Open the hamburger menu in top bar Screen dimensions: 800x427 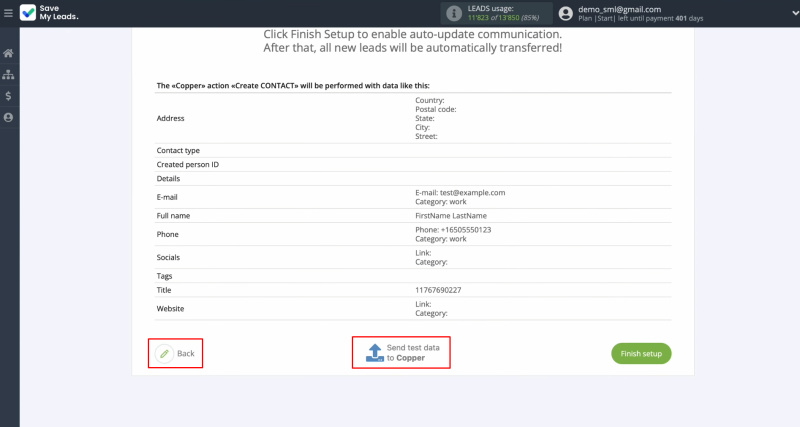click(8, 13)
